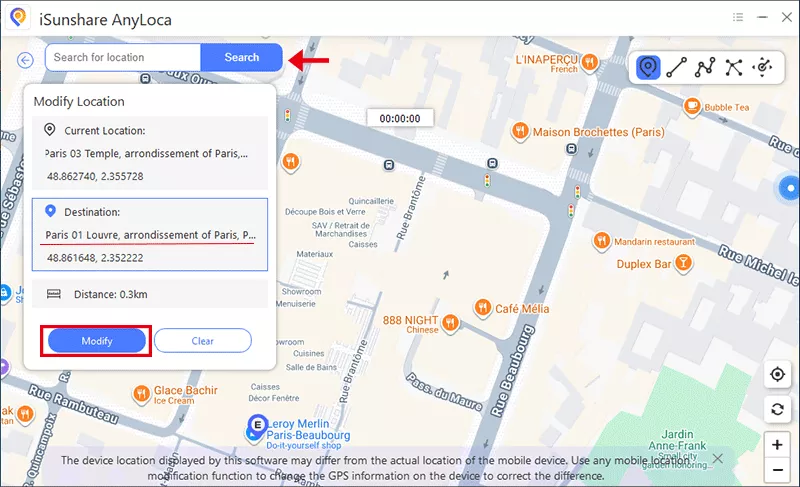Click the Clear button
Screen dimensions: 800x487
pos(202,341)
